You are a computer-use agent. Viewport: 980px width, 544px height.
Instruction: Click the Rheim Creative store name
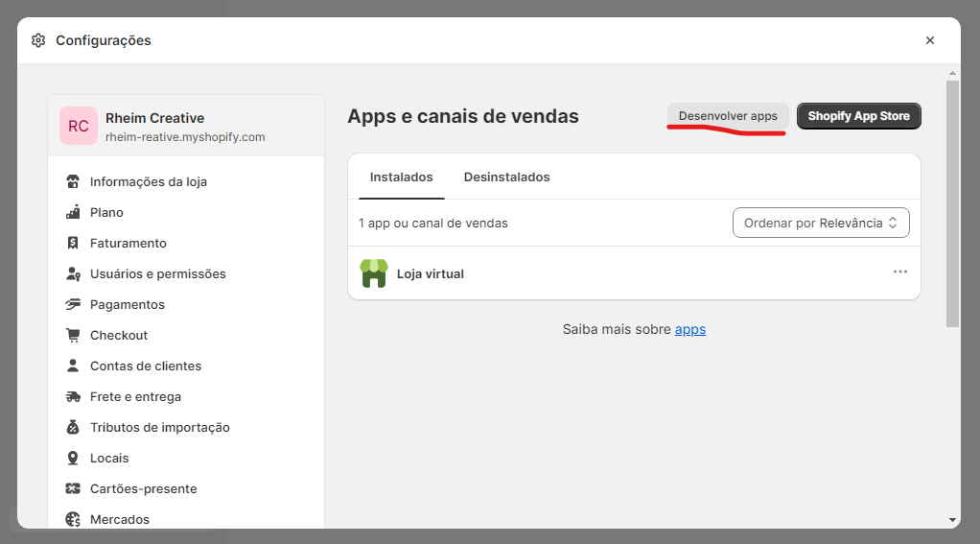[x=155, y=118]
